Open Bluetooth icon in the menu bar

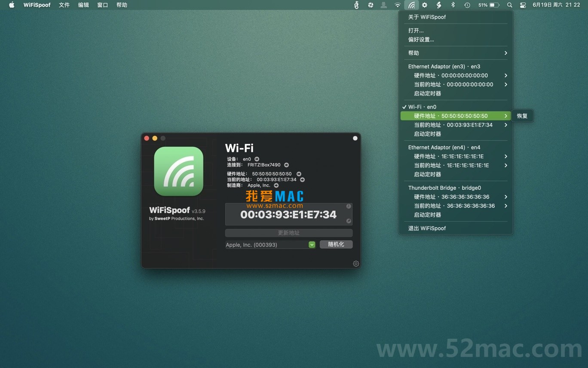(453, 5)
